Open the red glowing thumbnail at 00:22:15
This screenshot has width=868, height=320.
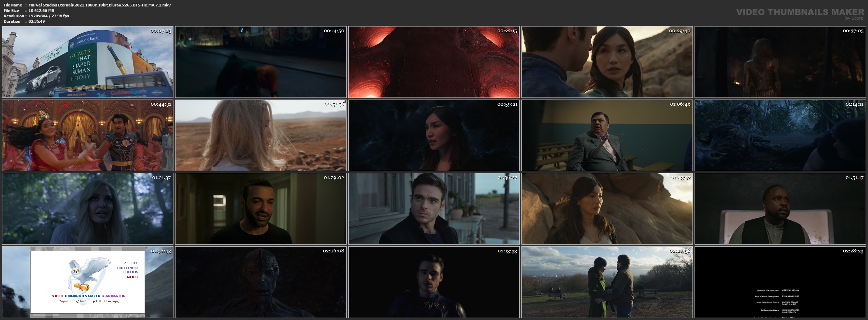click(x=434, y=62)
